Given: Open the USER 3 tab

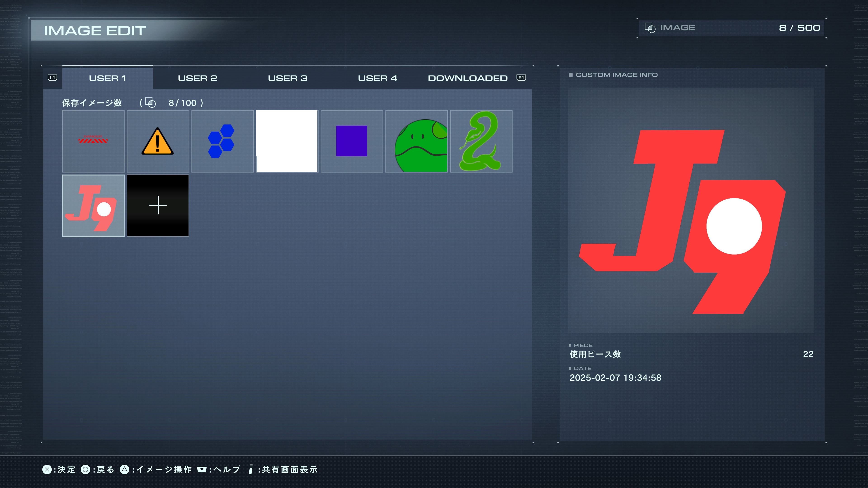Looking at the screenshot, I should click(288, 78).
